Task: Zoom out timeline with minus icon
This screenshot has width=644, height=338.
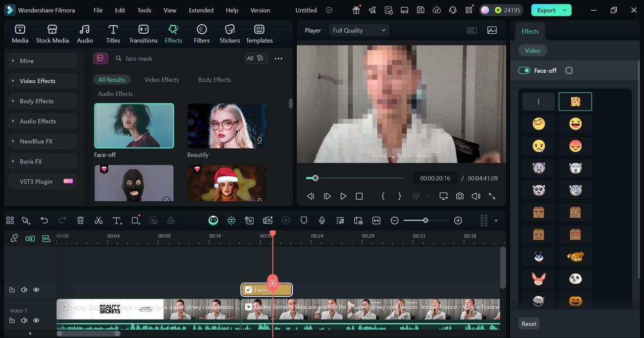Action: pos(394,221)
